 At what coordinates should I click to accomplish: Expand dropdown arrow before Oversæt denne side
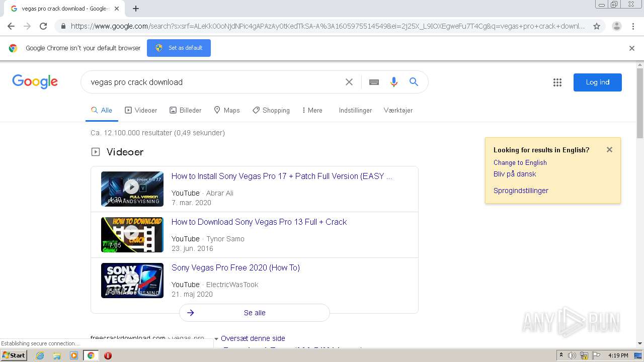click(216, 339)
